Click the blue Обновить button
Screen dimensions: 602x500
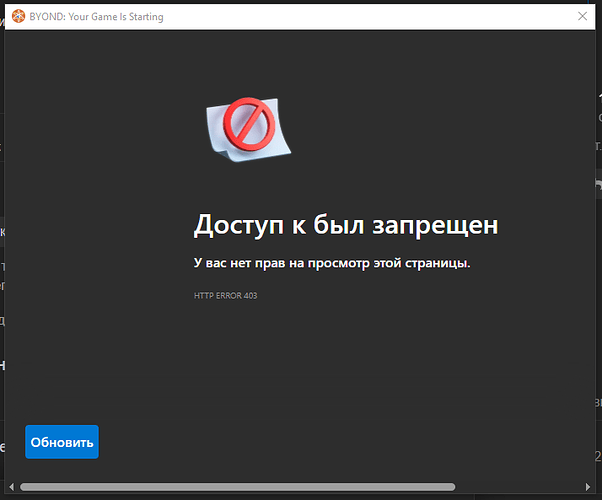[62, 442]
